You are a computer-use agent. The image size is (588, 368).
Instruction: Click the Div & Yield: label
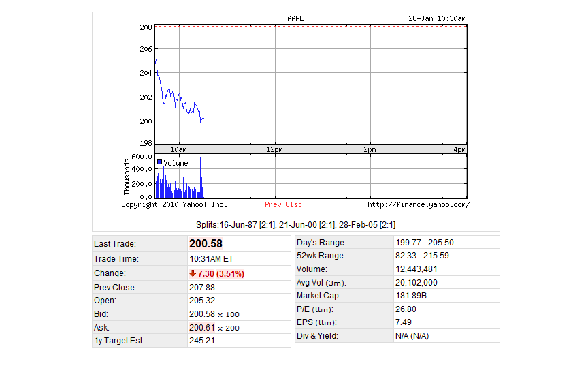pyautogui.click(x=317, y=336)
